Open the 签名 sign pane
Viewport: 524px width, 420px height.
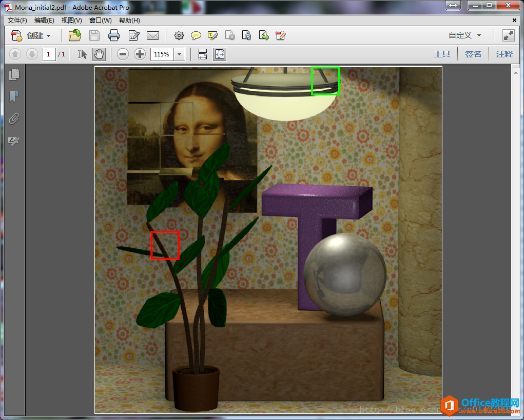pyautogui.click(x=473, y=54)
